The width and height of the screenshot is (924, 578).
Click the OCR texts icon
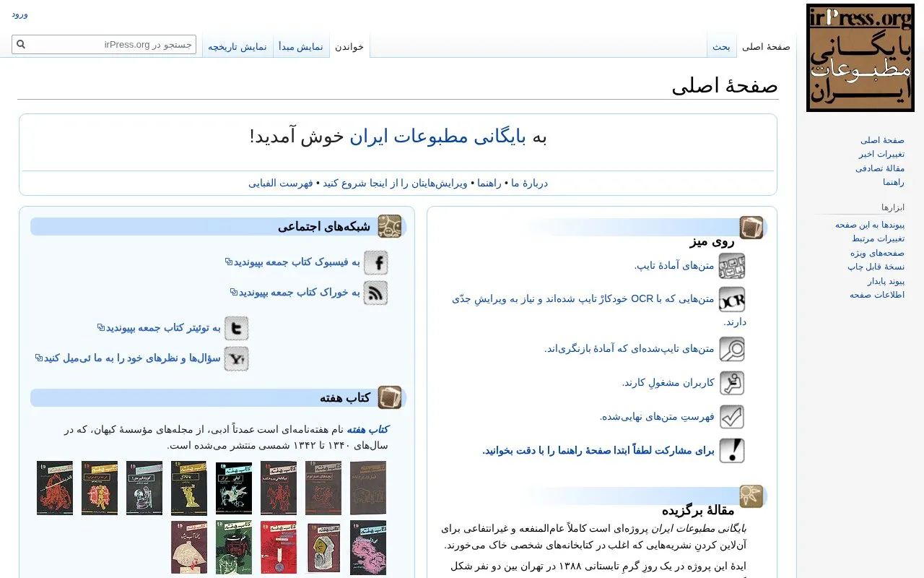click(x=732, y=299)
